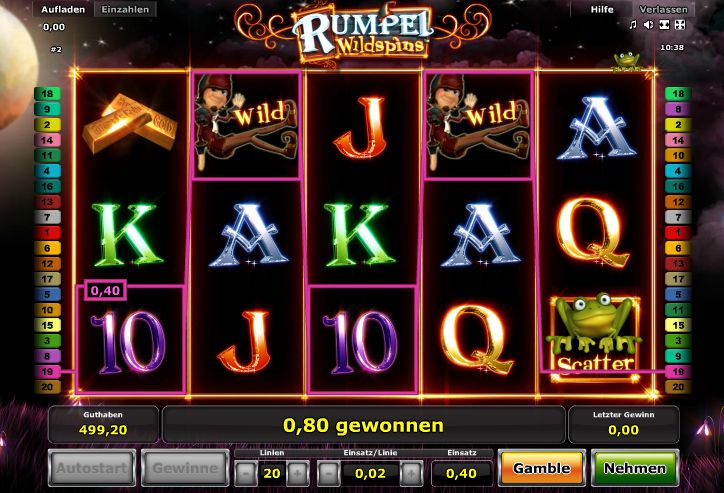Increase Einsatz/Linie with the plus button
This screenshot has height=493, width=724.
pyautogui.click(x=411, y=473)
